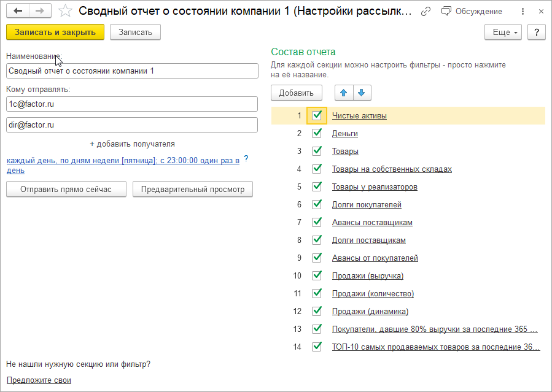Add the report to favorites with the star
The image size is (552, 392).
click(65, 12)
